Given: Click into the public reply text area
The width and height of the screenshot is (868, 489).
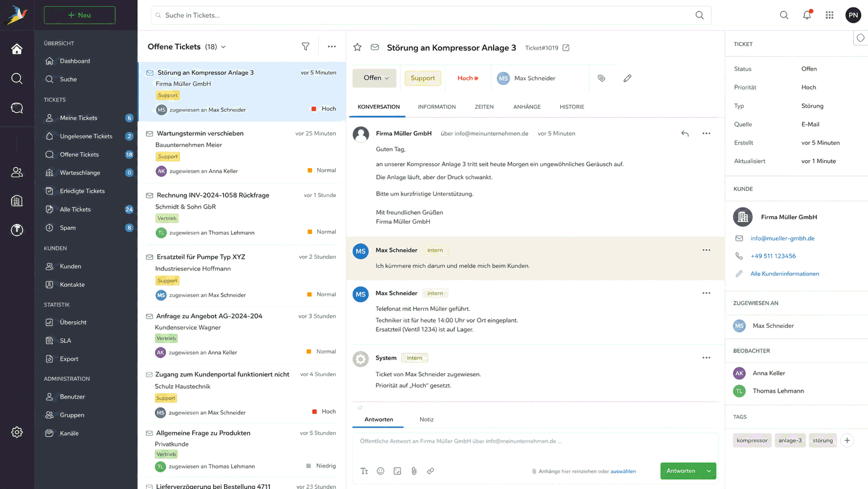Looking at the screenshot, I should coord(535,446).
